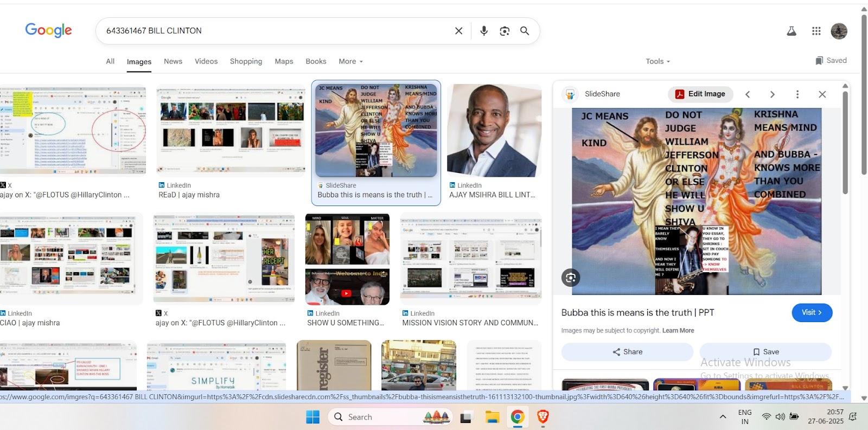Switch to the Videos tab
The width and height of the screenshot is (868, 430).
coord(206,61)
